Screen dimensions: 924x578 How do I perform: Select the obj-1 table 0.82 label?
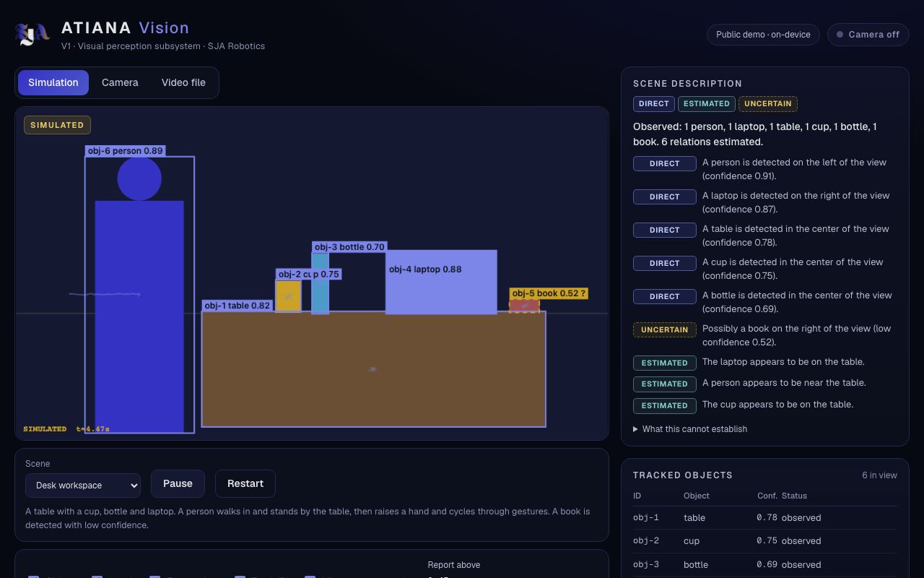[237, 306]
